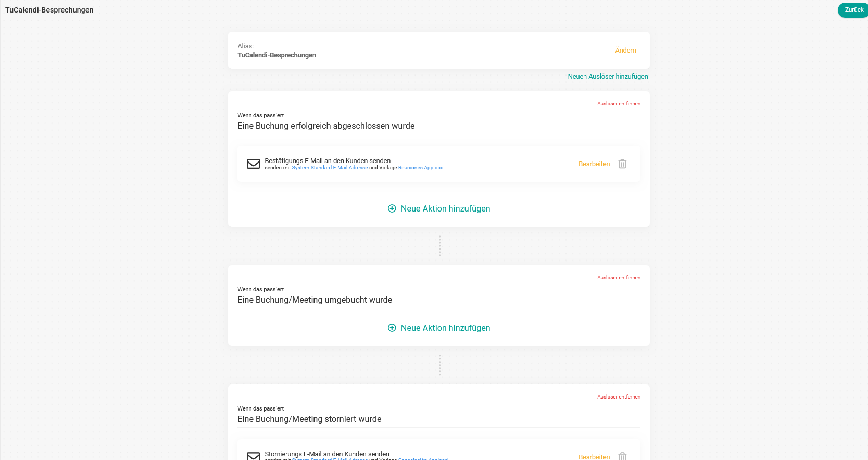
Task: Click plus icon under 'erfolgreich abgeschlossen' trigger
Action: pos(392,208)
